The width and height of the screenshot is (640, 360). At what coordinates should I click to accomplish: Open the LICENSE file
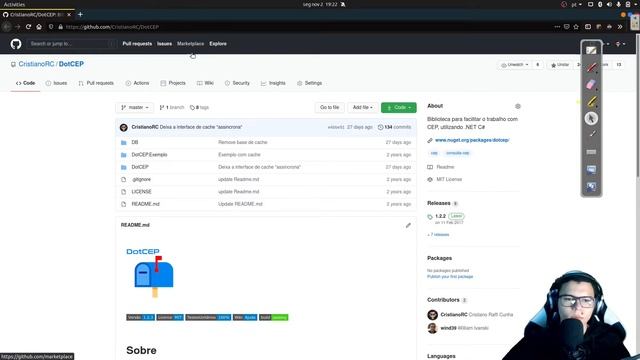[141, 192]
